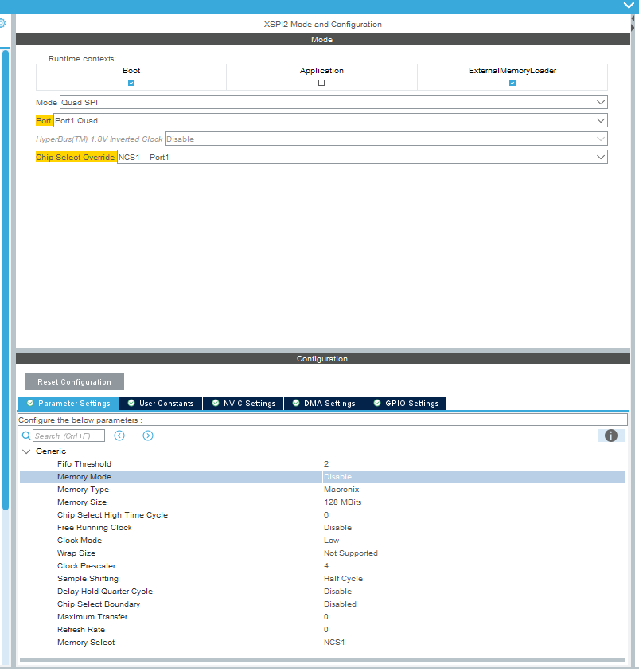Click Sample Shifting Half Cycle value

click(x=343, y=579)
